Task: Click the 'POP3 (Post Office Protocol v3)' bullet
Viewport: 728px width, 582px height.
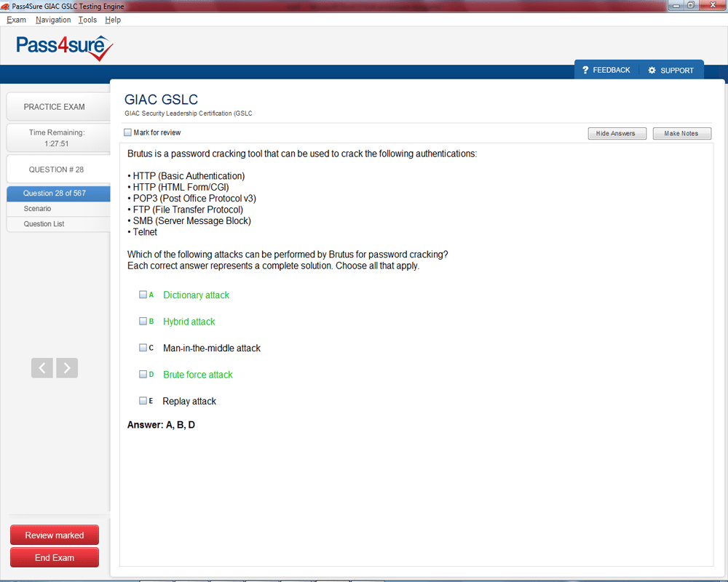Action: point(191,198)
